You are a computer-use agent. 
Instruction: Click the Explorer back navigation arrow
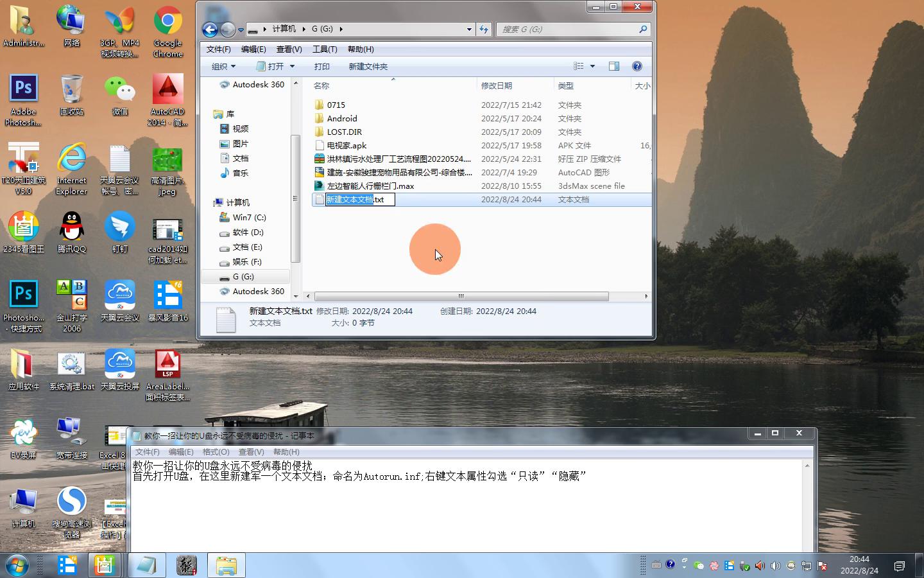click(210, 30)
